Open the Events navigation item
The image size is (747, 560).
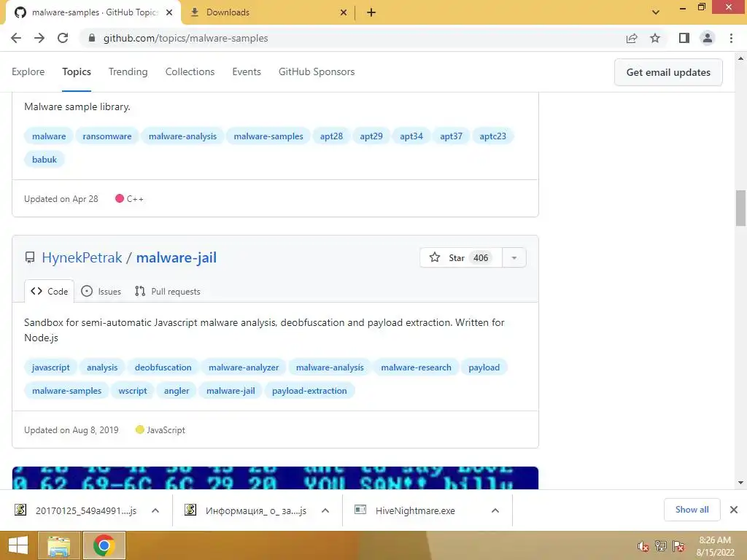247,71
